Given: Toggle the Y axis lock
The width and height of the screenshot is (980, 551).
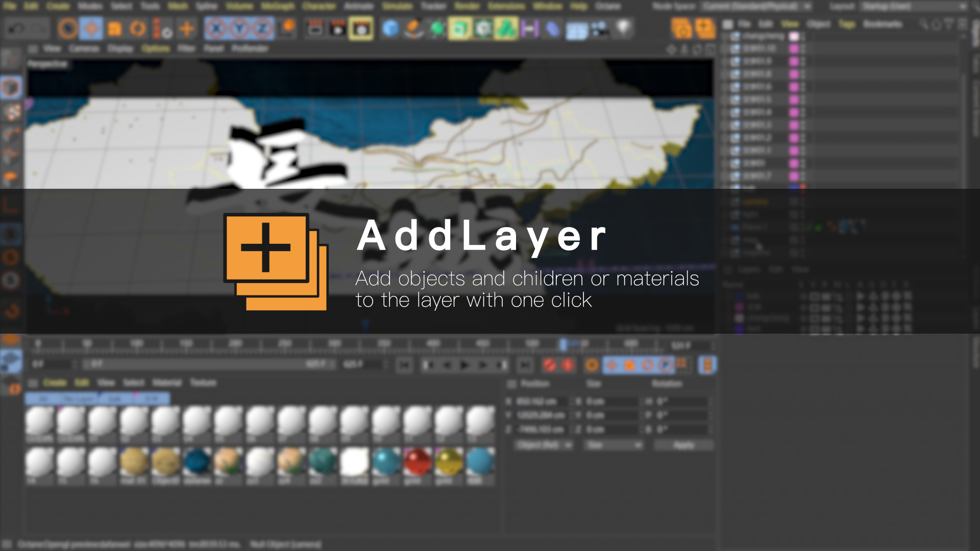Looking at the screenshot, I should click(x=239, y=29).
